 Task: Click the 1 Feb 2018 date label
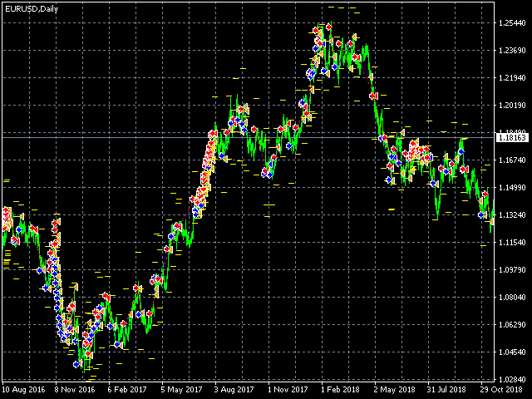pos(340,390)
